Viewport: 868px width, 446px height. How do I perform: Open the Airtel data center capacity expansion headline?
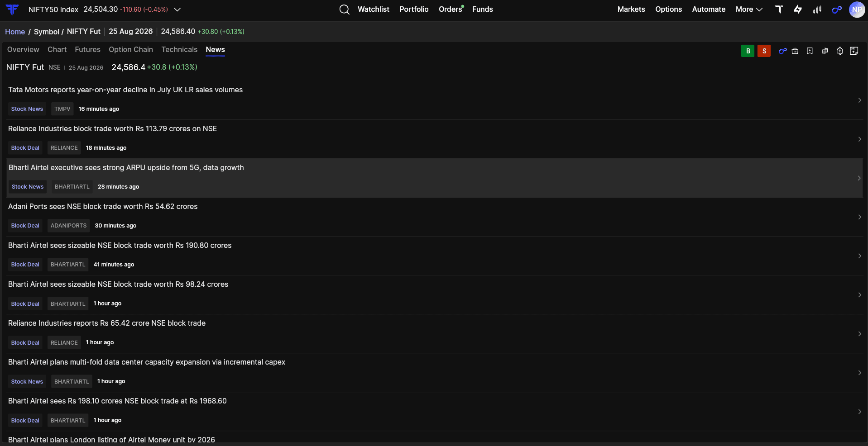point(147,362)
